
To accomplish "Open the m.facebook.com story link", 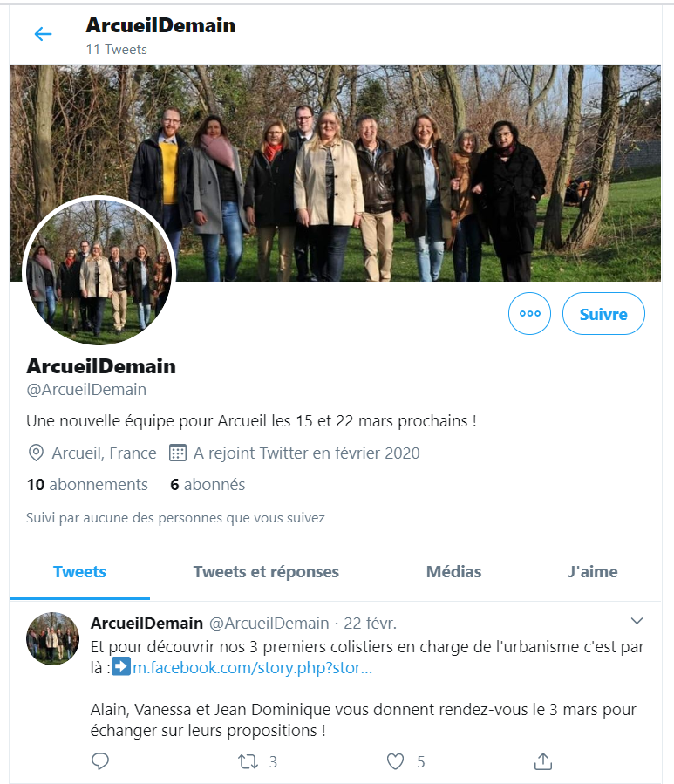I will (x=252, y=667).
